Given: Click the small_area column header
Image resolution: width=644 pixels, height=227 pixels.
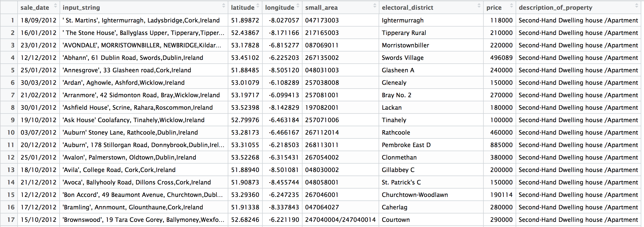Looking at the screenshot, I should [341, 8].
